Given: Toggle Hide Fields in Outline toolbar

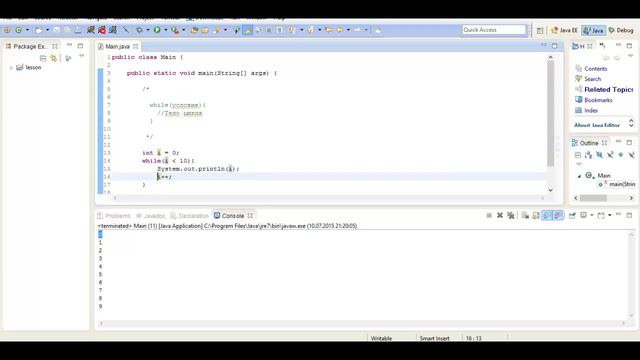Looking at the screenshot, I should point(599,155).
